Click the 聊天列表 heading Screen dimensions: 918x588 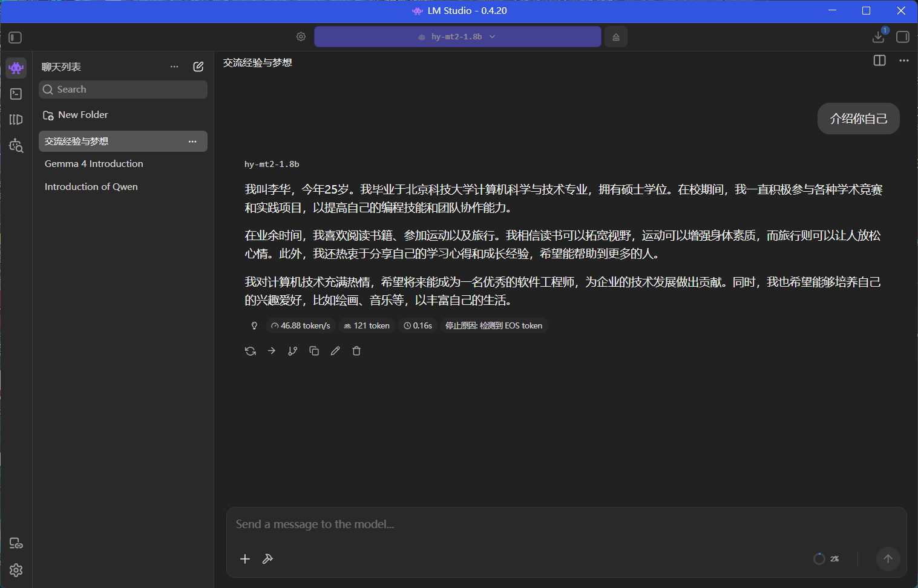61,67
